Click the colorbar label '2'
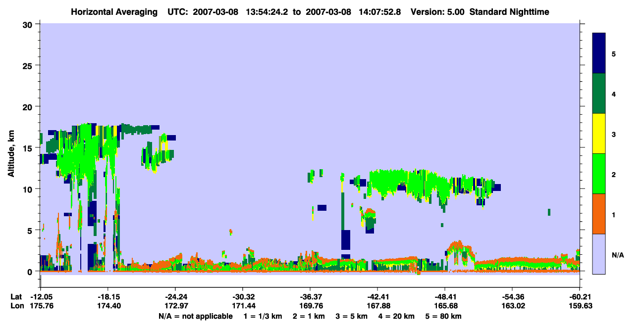The image size is (644, 330). [614, 174]
